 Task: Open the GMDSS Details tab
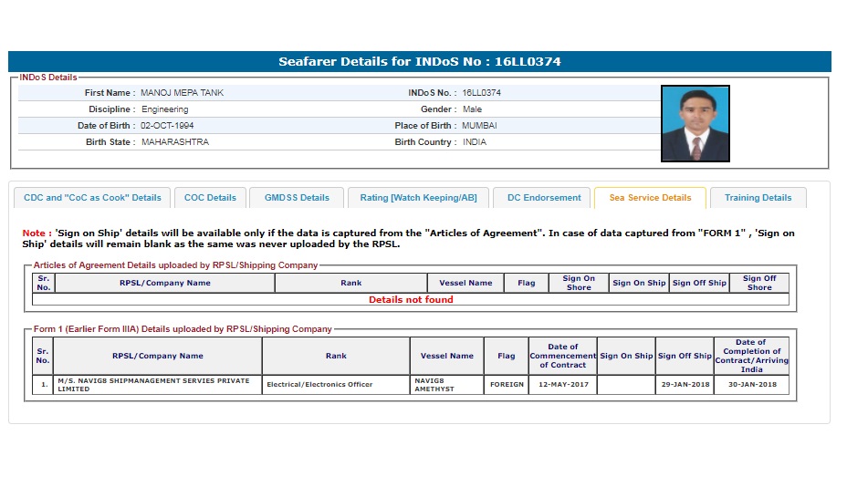pyautogui.click(x=297, y=198)
